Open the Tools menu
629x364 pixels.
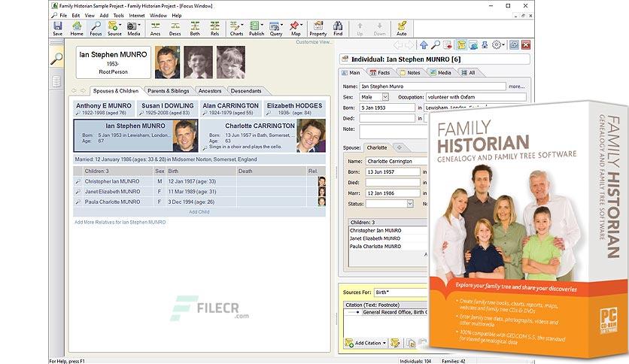pyautogui.click(x=118, y=15)
